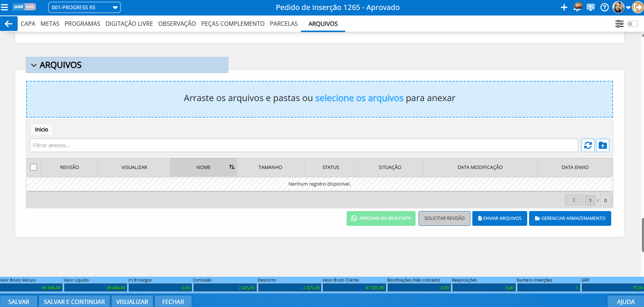This screenshot has width=644, height=307.
Task: Sort files by the NOME column
Action: pos(203,167)
